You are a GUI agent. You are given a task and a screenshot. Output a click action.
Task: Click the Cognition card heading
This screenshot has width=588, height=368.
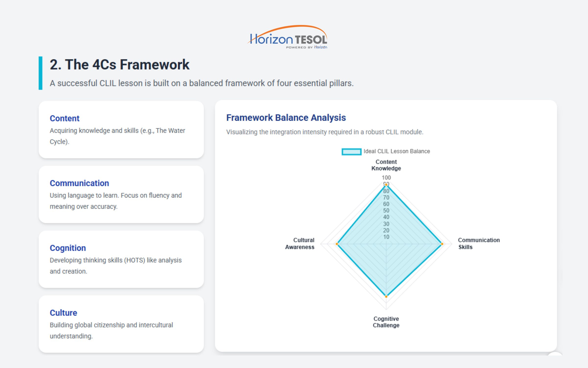pyautogui.click(x=68, y=248)
